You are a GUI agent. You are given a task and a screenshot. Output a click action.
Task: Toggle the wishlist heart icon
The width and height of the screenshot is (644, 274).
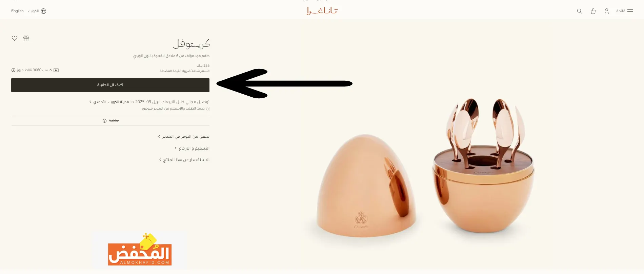click(x=15, y=38)
